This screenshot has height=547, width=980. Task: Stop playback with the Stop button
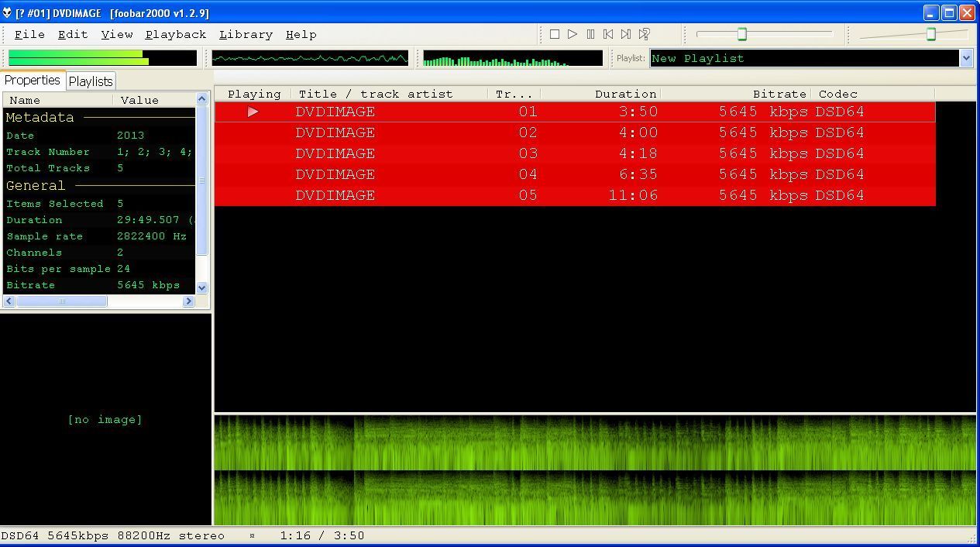pos(555,34)
